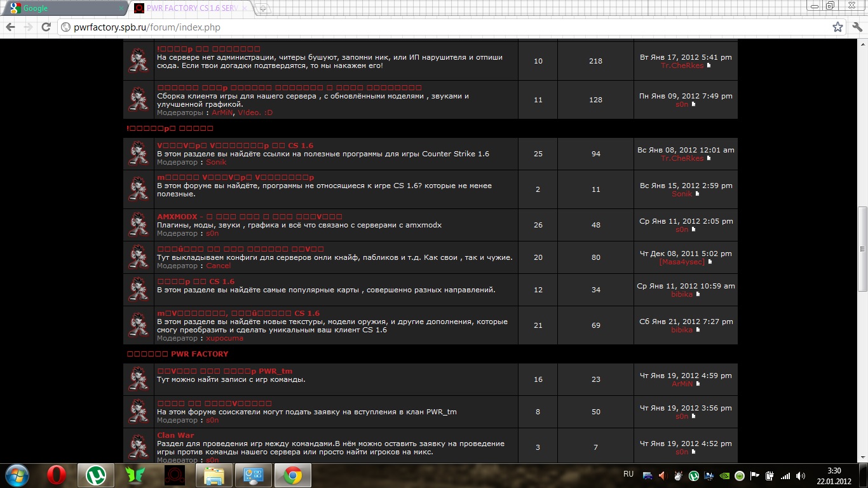Open bibika's profile from Jan 11 post

pos(682,294)
